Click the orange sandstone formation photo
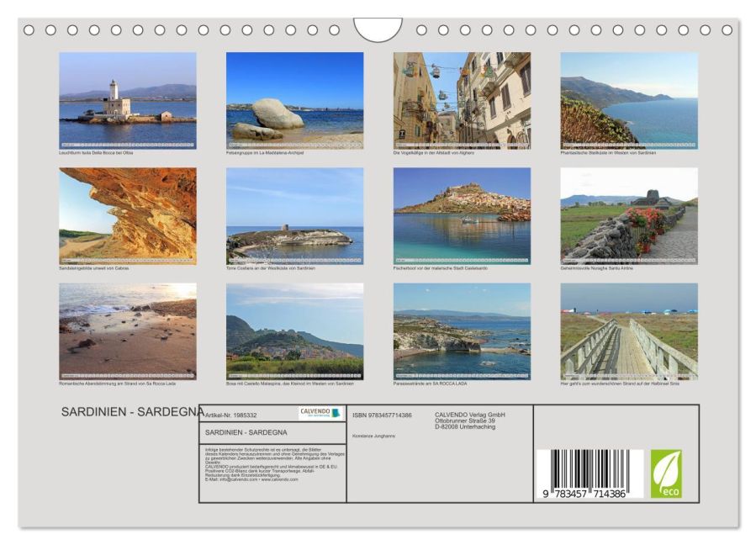 (128, 216)
